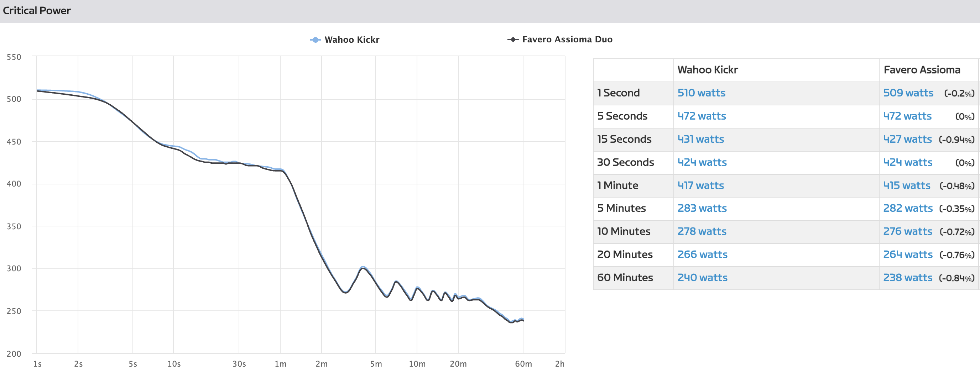The image size is (980, 388).
Task: Click the Critical Power panel header
Action: pos(37,11)
